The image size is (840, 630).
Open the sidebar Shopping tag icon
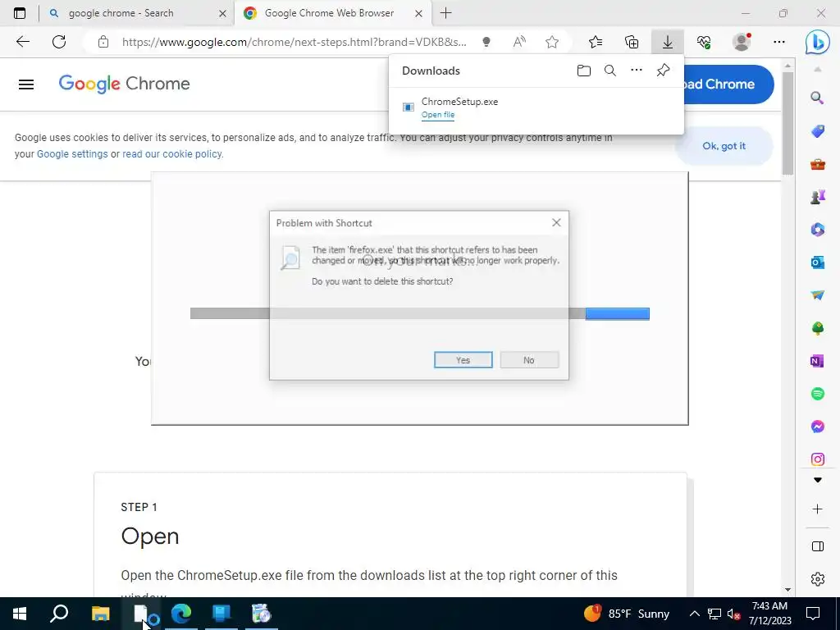[818, 131]
